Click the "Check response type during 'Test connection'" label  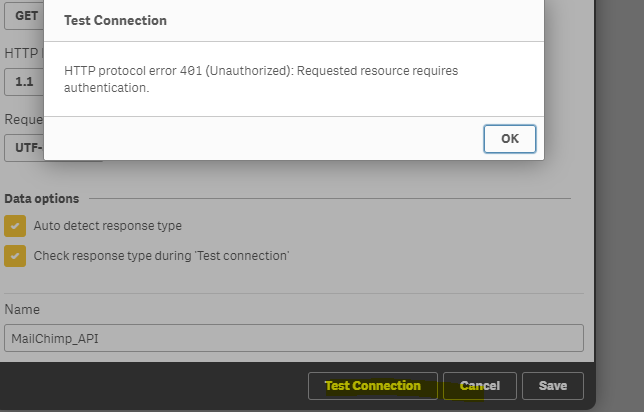click(x=161, y=256)
